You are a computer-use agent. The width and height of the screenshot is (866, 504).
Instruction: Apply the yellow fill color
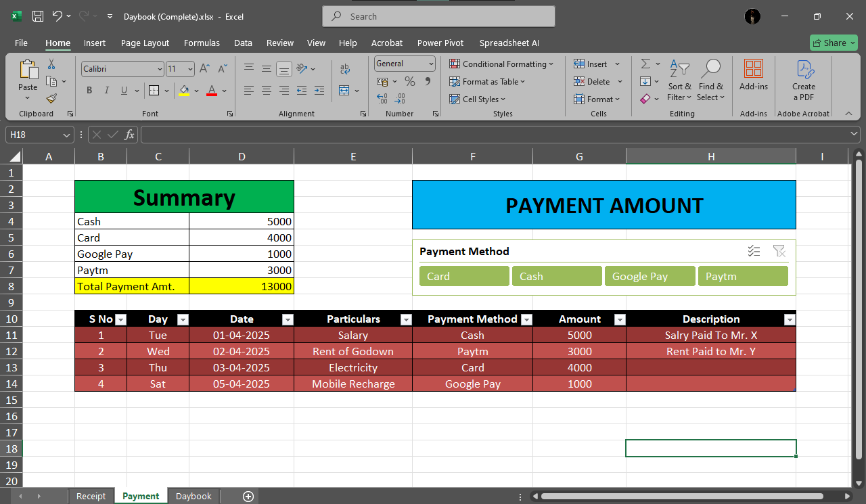tap(184, 91)
